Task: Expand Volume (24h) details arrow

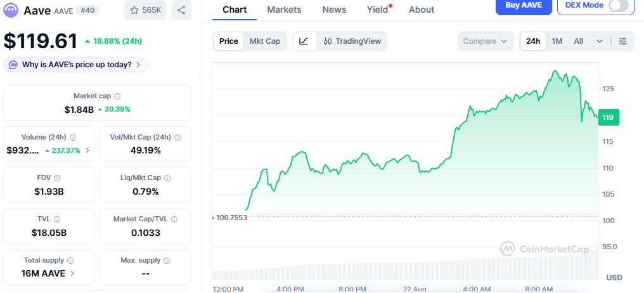Action: click(87, 150)
